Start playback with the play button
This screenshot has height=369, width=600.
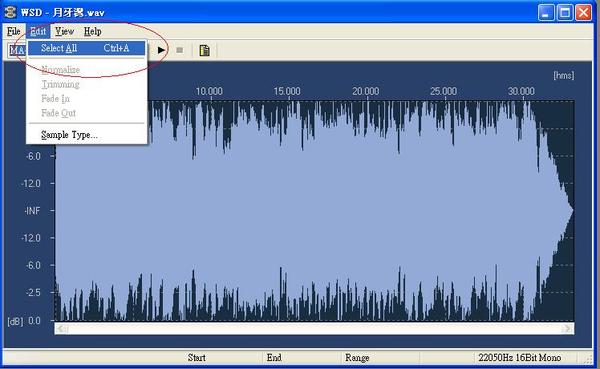[x=161, y=50]
